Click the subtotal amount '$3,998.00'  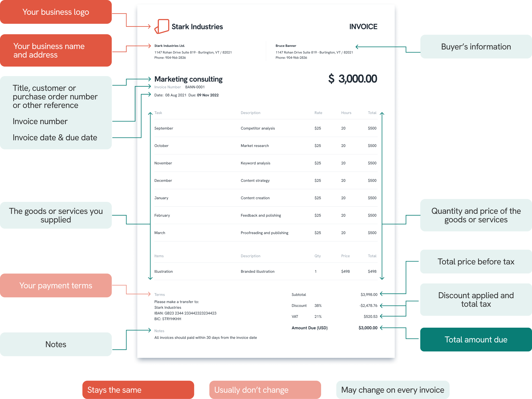(369, 294)
